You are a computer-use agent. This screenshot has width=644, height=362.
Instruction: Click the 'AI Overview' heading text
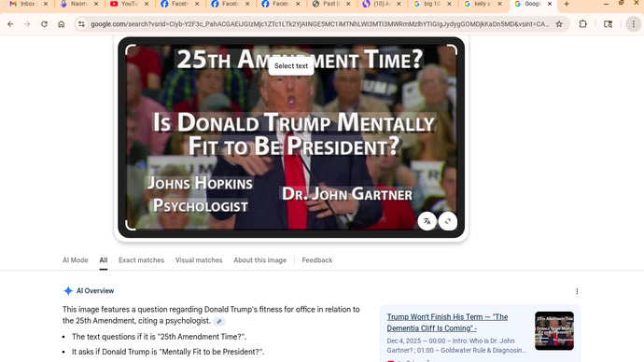coord(95,291)
